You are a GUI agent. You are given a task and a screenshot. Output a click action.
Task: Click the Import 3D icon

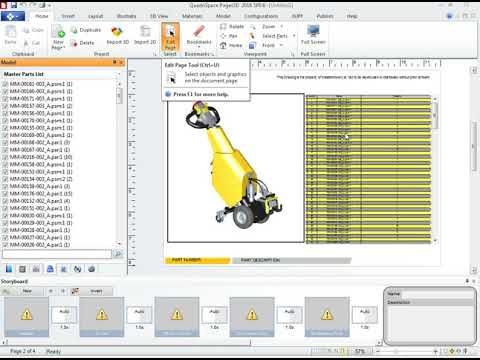[117, 32]
